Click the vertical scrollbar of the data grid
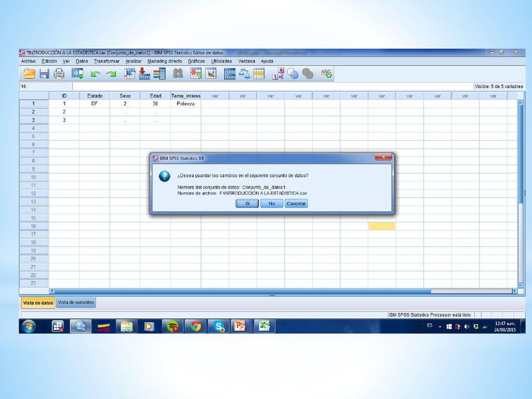Screen dimensions: 532x399 (x=521, y=194)
